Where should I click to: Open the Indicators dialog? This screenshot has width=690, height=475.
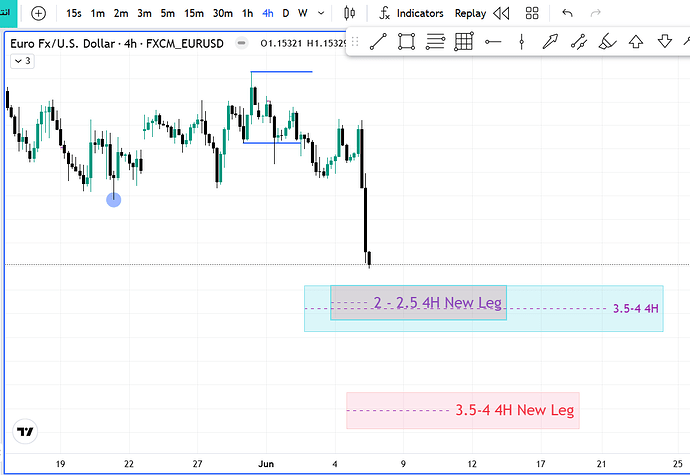[x=411, y=14]
